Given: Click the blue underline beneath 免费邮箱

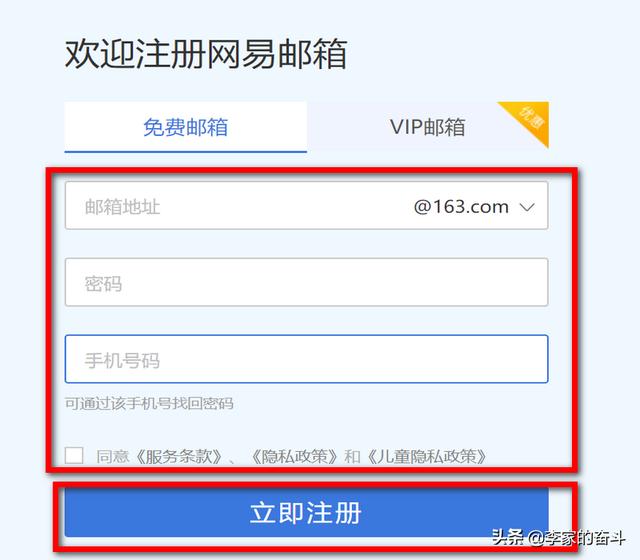Looking at the screenshot, I should pos(185,152).
